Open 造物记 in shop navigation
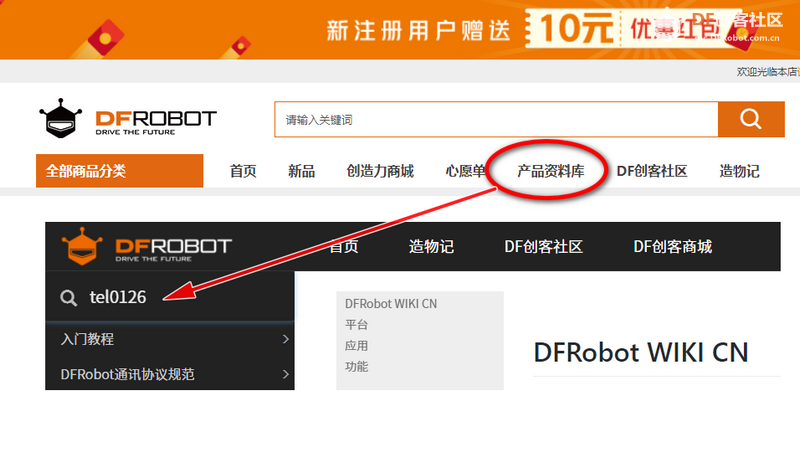The image size is (800, 458). point(739,171)
